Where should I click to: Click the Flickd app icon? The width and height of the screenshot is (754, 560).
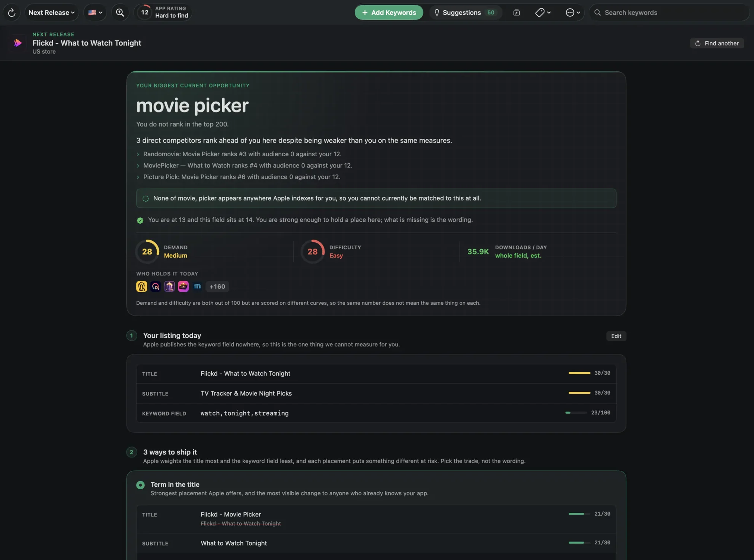click(17, 43)
